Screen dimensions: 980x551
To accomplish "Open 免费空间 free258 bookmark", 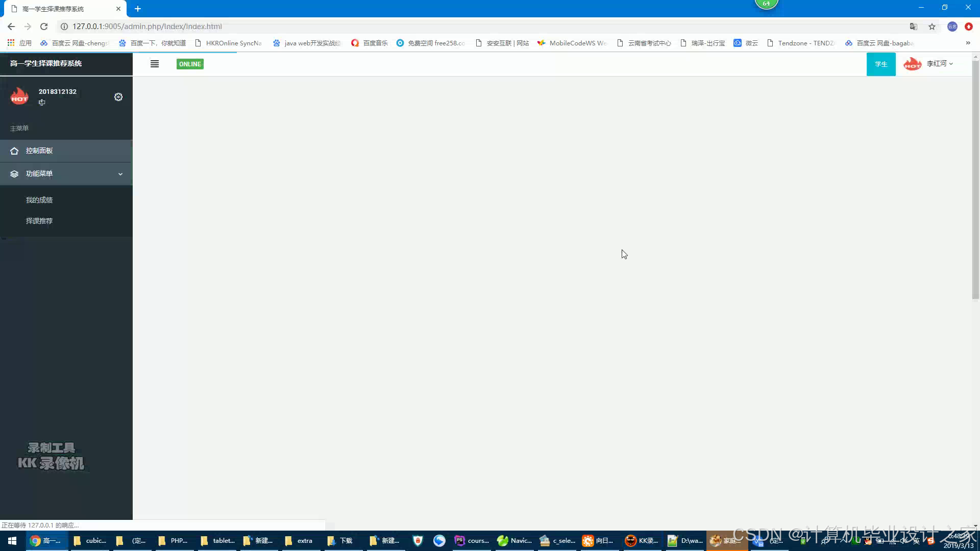I will tap(431, 43).
